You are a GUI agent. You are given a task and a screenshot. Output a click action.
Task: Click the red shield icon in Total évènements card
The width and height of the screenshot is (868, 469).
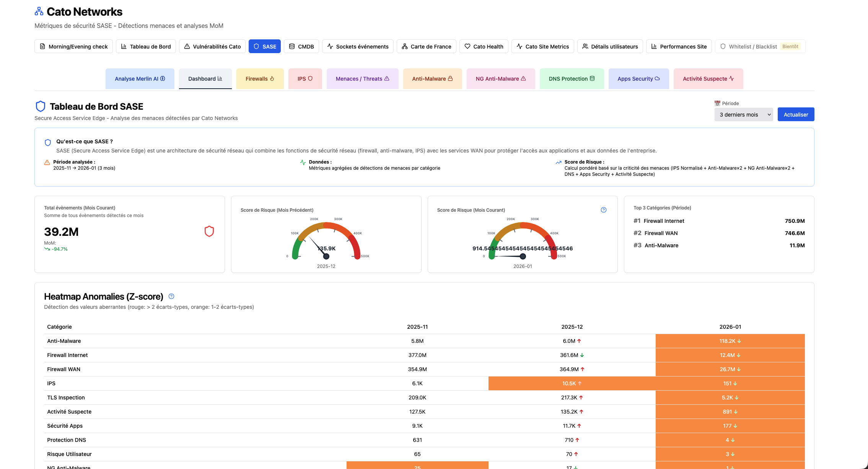tap(209, 231)
